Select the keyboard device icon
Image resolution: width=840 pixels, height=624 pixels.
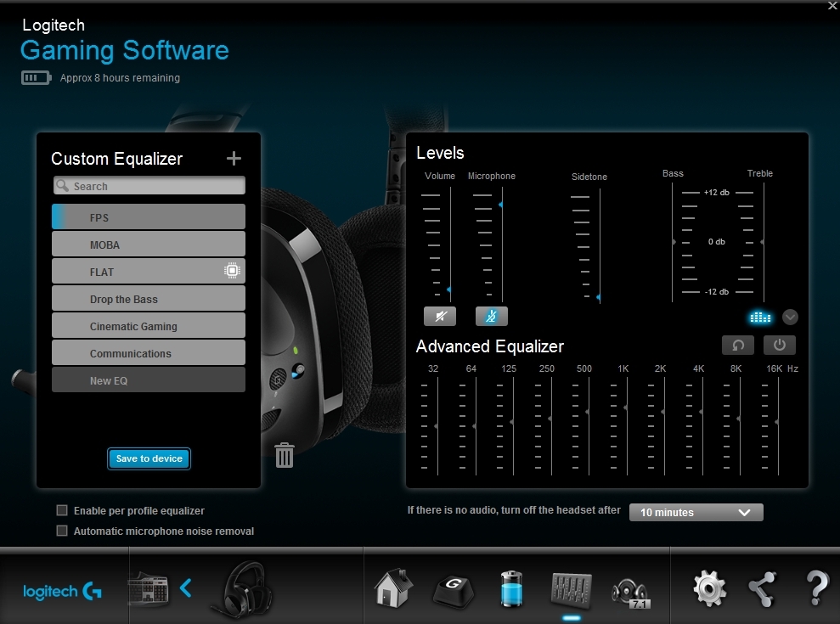click(x=149, y=588)
